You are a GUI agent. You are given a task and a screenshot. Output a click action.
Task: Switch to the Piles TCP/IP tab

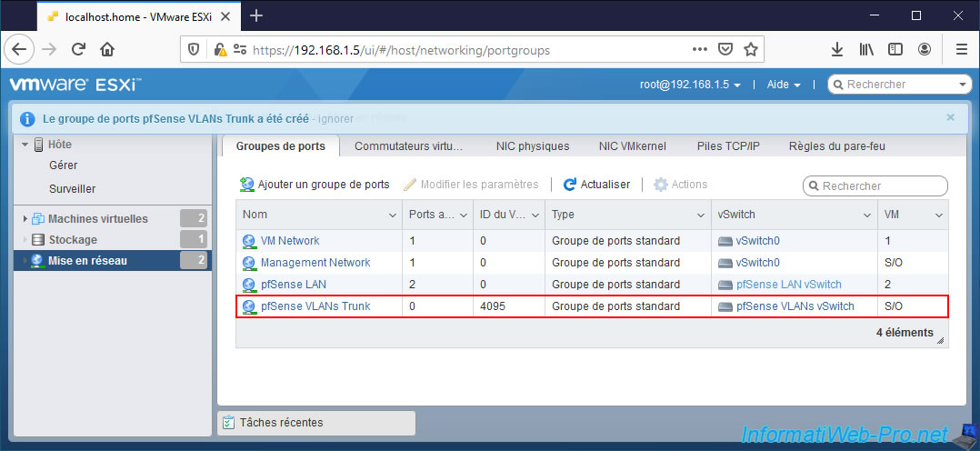click(728, 145)
